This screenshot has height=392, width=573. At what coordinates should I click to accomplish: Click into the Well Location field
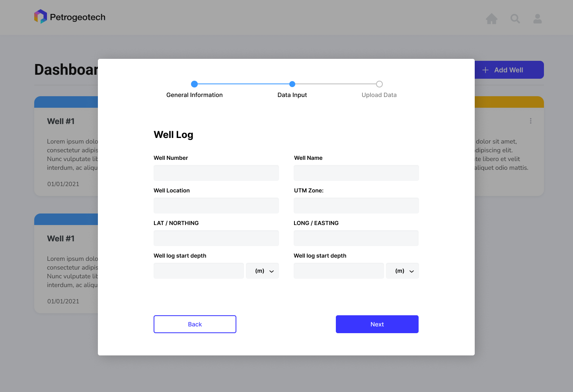click(x=216, y=206)
